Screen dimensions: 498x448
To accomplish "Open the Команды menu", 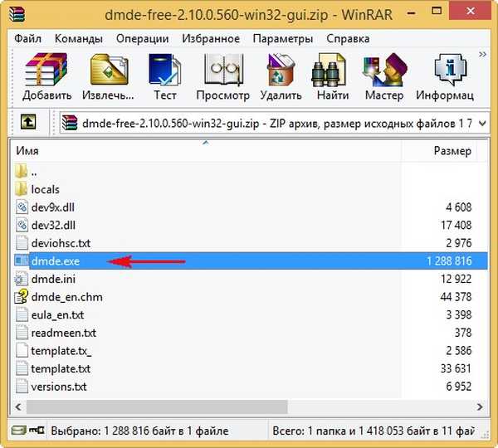I will [79, 39].
